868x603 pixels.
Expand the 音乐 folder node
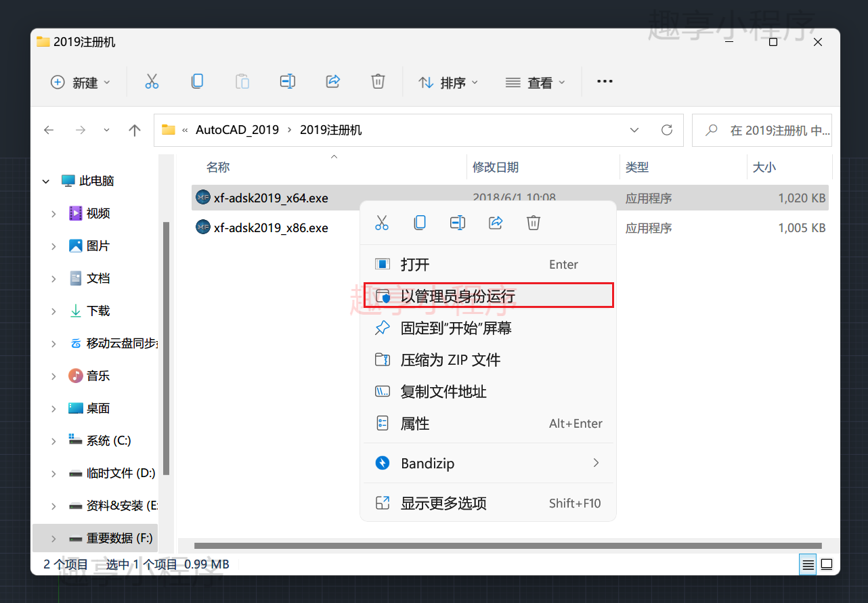[x=53, y=376]
